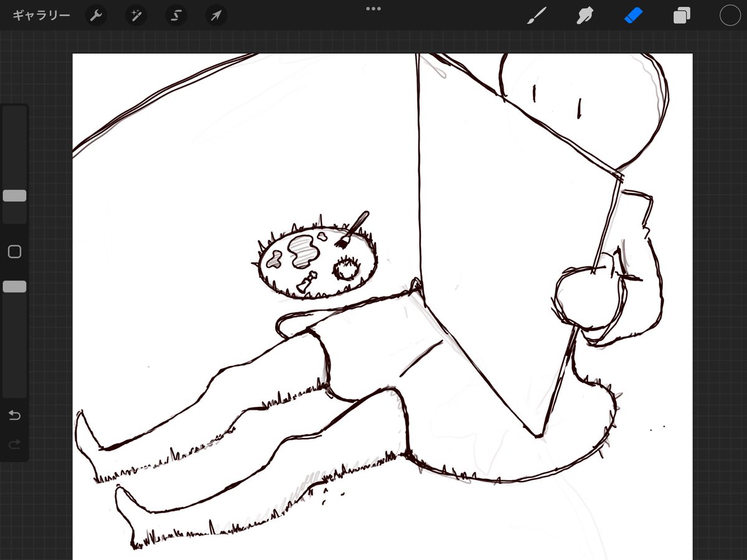The height and width of the screenshot is (560, 747).
Task: Click the brush opacity slider handle
Action: (x=14, y=286)
